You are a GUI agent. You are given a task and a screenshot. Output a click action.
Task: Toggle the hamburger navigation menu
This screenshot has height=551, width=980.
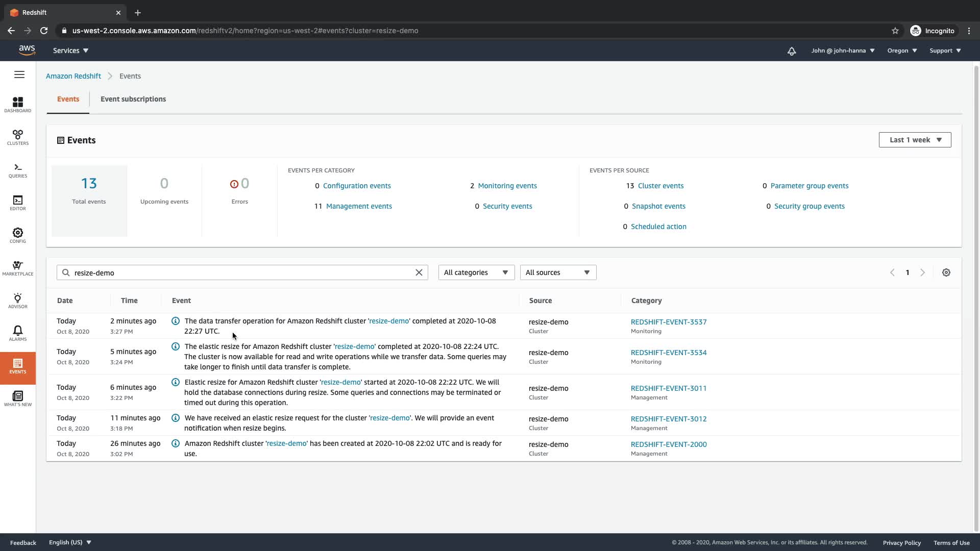(19, 75)
